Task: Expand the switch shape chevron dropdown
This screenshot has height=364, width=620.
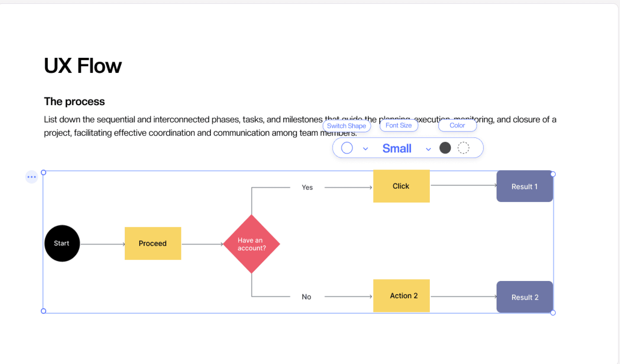Action: click(x=365, y=149)
